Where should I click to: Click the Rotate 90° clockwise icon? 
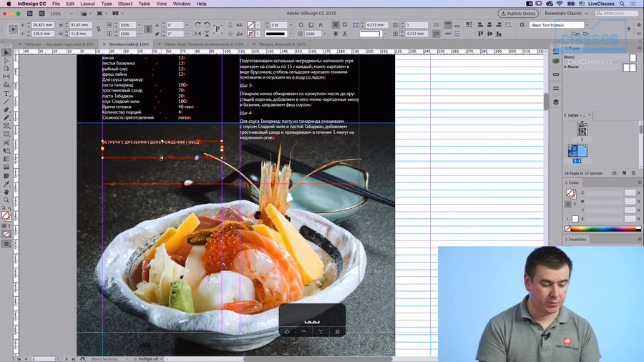(198, 25)
